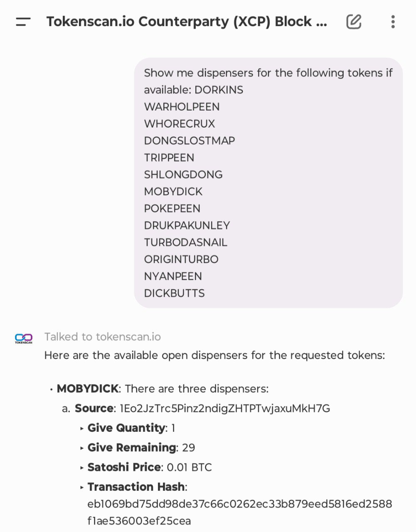Open the Tokenscan.io Counterparty GPT title

click(x=187, y=22)
